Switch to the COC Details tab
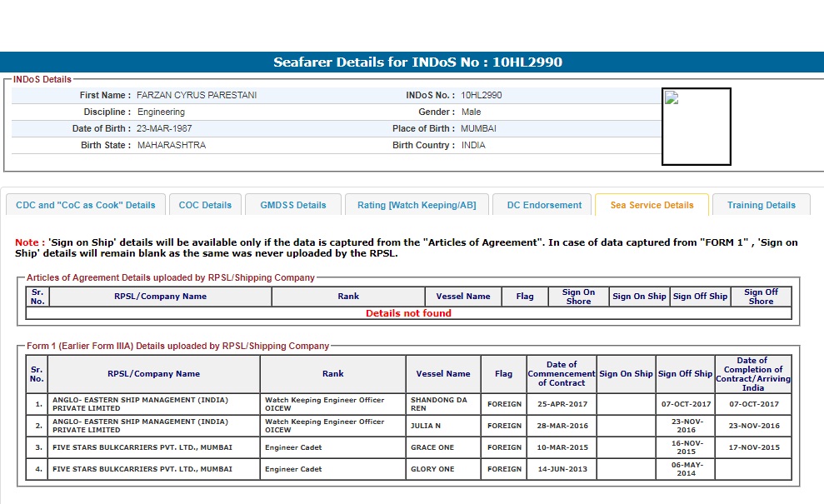Screen dimensions: 824x504 (205, 205)
